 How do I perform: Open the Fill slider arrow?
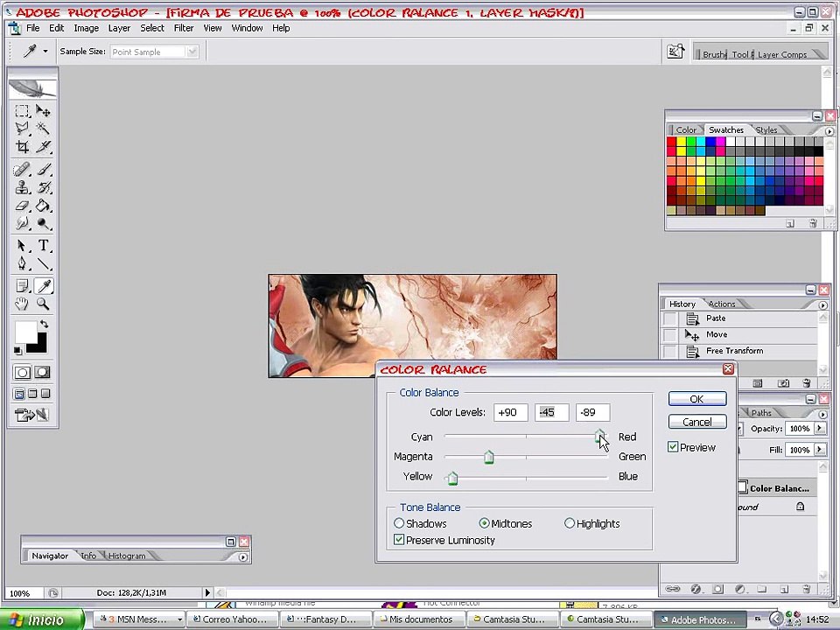coord(820,450)
